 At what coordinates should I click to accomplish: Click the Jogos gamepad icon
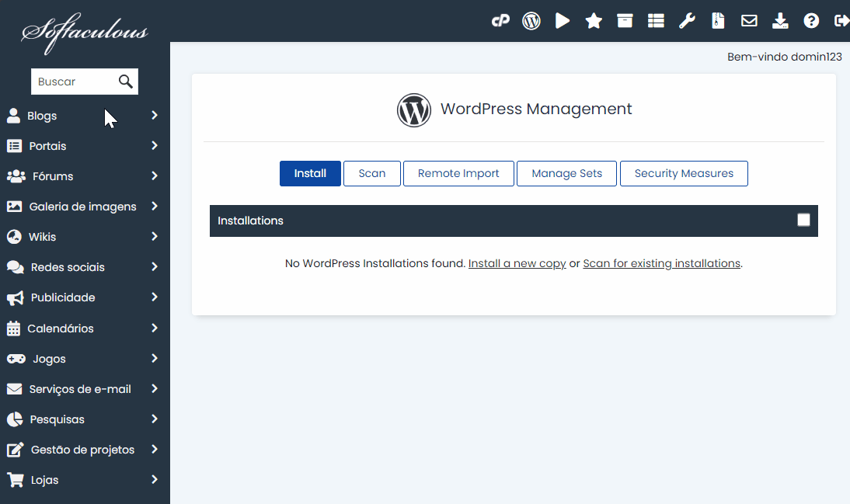click(x=16, y=359)
